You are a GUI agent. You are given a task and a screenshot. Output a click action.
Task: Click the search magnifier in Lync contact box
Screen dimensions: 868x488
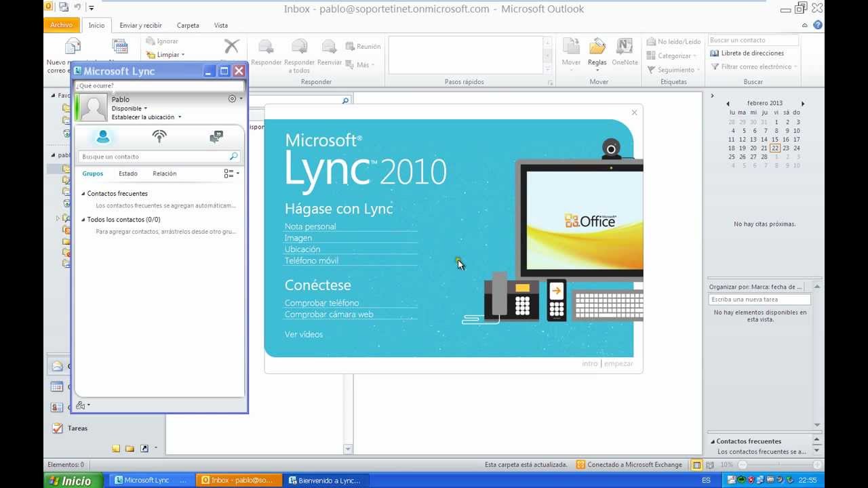pos(234,157)
